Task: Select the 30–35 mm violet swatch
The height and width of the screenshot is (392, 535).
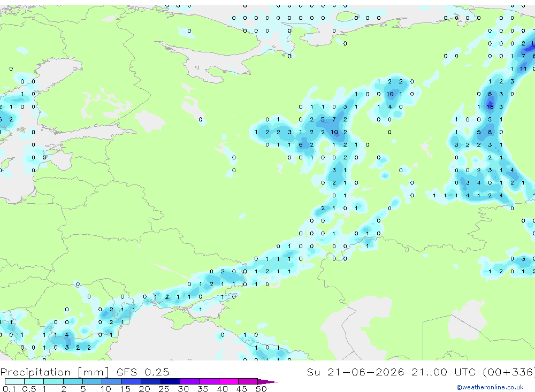Action: pyautogui.click(x=190, y=381)
